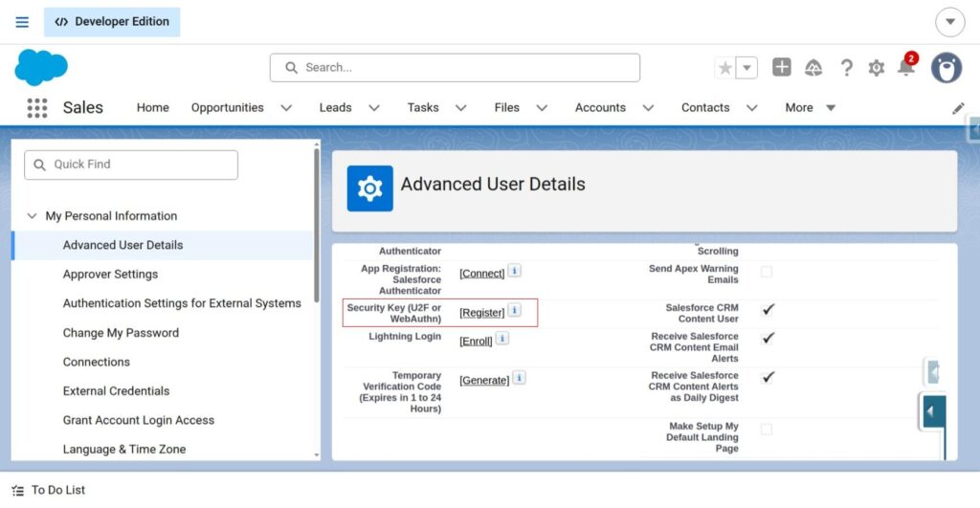Click the Connect link for Salesforce Authenticator
This screenshot has width=980, height=508.
coord(482,274)
